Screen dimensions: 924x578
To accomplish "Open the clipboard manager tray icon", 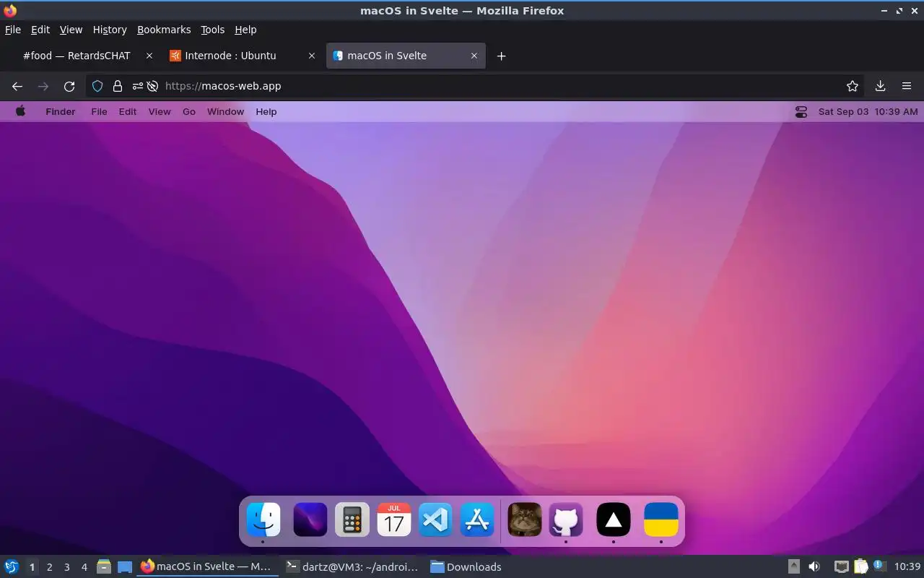I will (x=860, y=567).
